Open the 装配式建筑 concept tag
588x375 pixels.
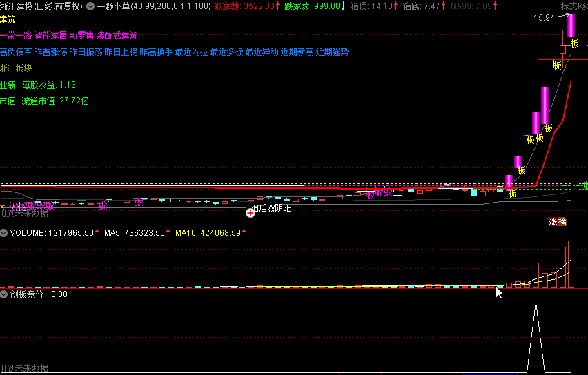pyautogui.click(x=117, y=36)
